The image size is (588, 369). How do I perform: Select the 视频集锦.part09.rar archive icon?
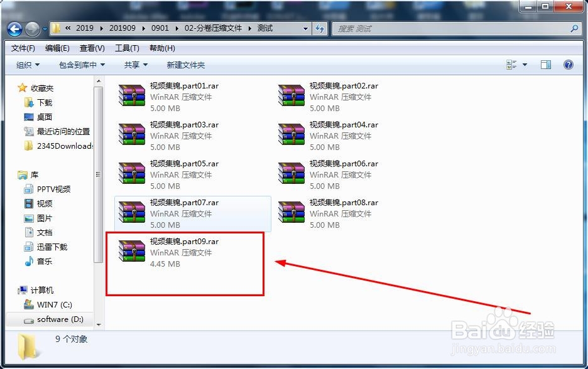tap(132, 252)
